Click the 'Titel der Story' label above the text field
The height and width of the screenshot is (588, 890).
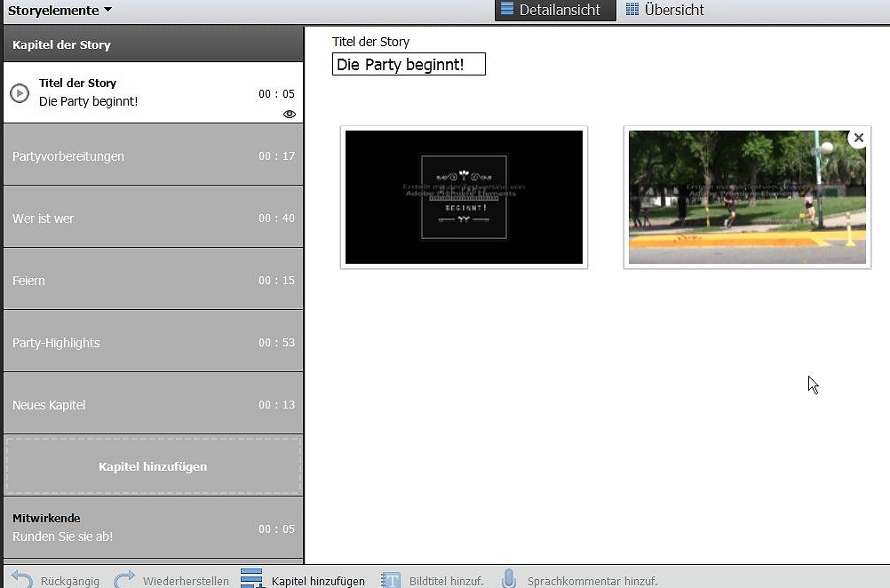click(370, 42)
